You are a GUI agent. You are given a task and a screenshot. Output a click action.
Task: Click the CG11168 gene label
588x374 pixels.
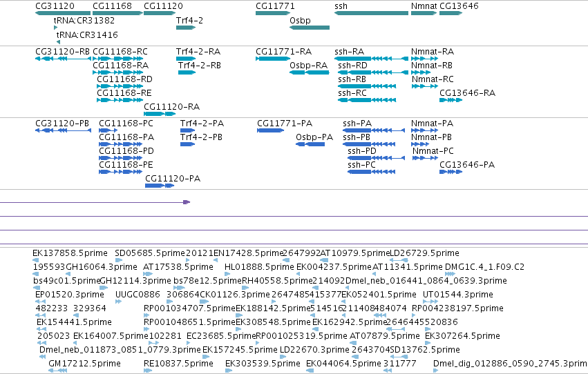[112, 6]
